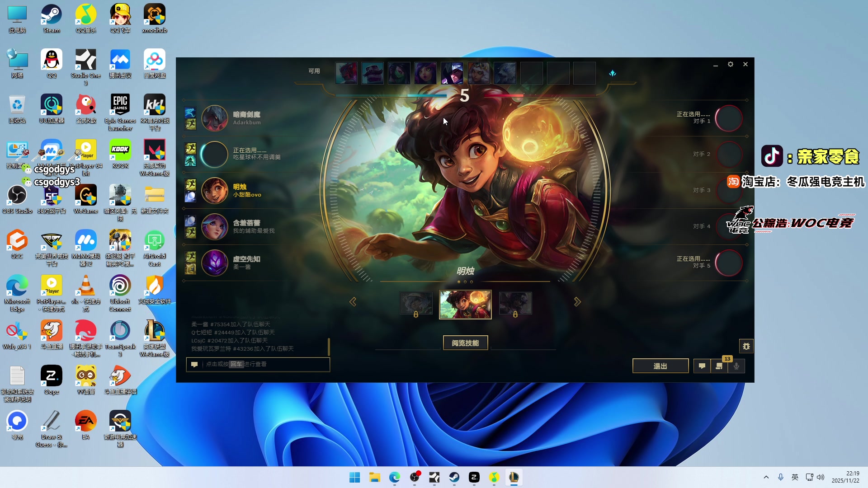Show next skin with right arrow

coord(577,302)
